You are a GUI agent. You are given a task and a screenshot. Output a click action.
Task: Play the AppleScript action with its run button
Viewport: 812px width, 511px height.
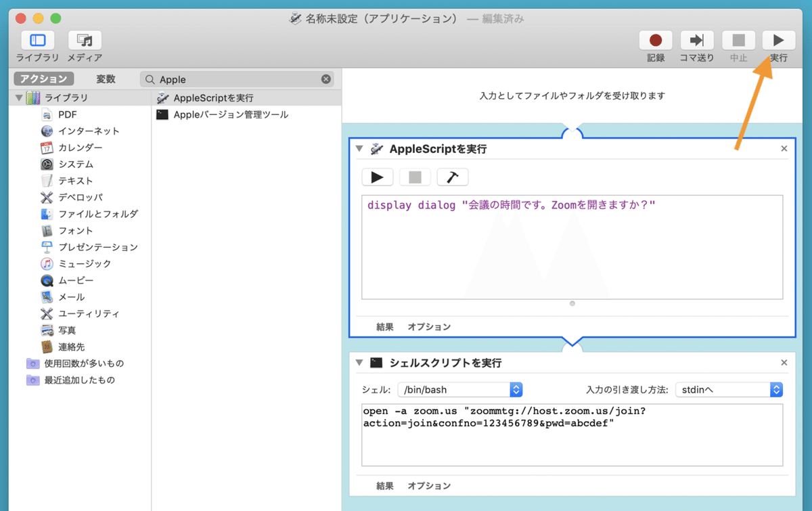coord(377,177)
